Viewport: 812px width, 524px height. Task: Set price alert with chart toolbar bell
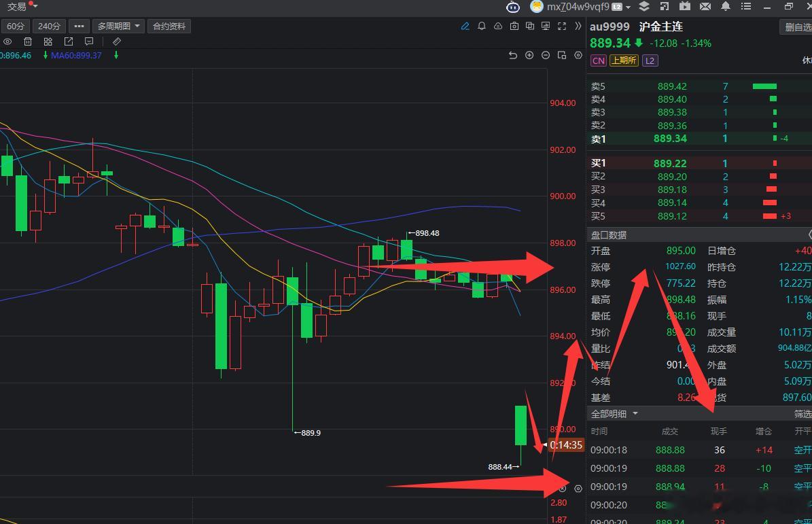pos(482,26)
